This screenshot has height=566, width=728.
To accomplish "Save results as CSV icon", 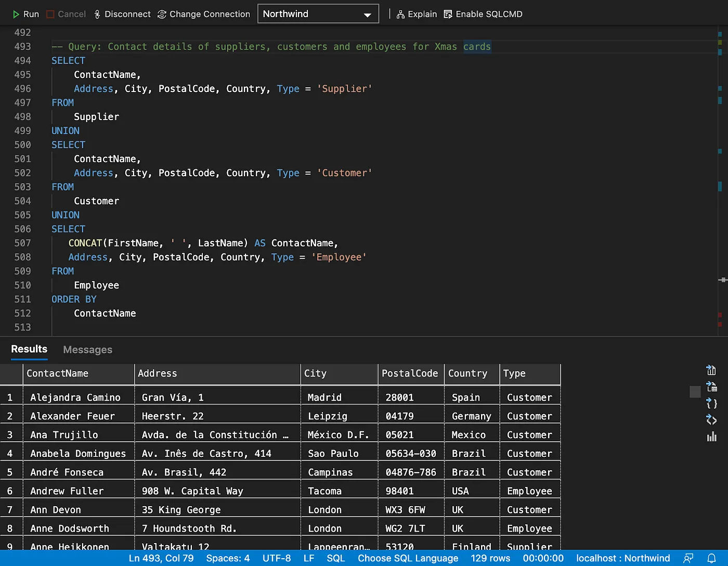I will pos(711,370).
